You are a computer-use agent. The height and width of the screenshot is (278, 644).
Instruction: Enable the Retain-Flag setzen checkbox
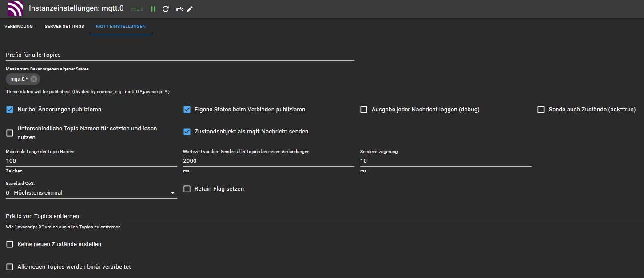click(x=187, y=189)
